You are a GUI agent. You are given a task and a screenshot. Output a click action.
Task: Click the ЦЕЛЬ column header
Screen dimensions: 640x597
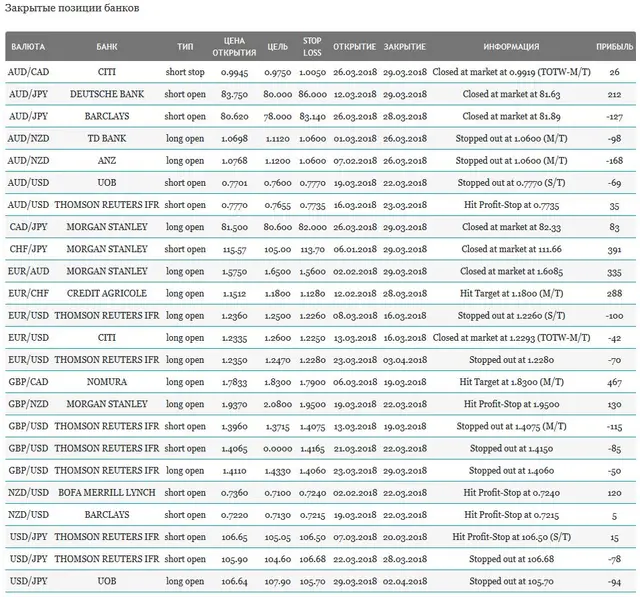tap(278, 47)
